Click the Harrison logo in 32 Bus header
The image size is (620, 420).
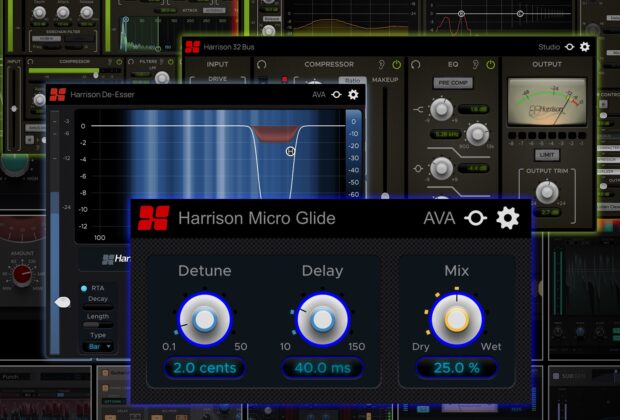click(x=193, y=47)
